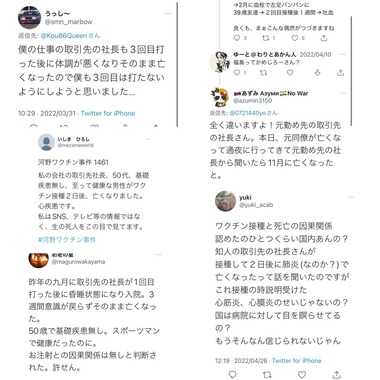Open @magurowakayama profile avatar
The width and height of the screenshot is (380, 380).
coord(39,260)
